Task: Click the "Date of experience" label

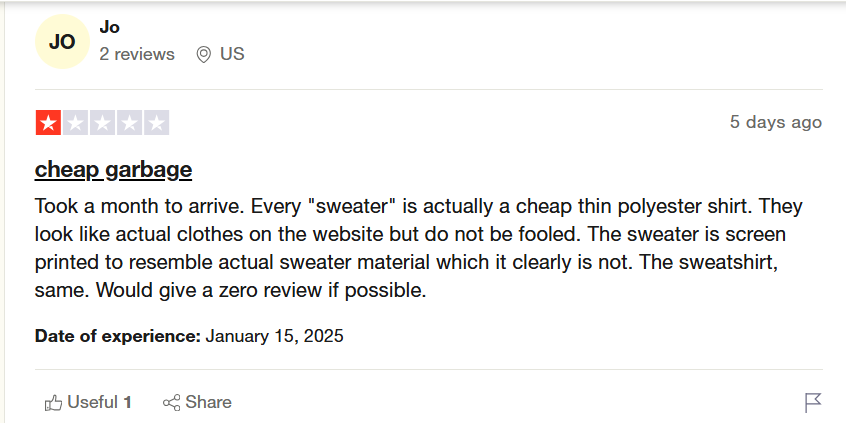Action: click(x=118, y=336)
